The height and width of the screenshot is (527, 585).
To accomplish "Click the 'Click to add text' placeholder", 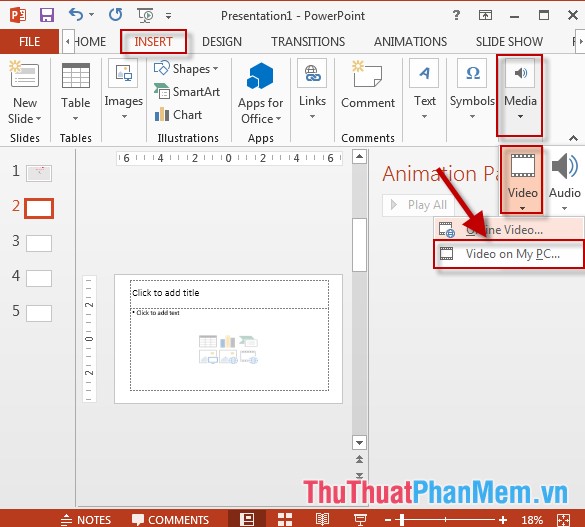I will (x=229, y=349).
